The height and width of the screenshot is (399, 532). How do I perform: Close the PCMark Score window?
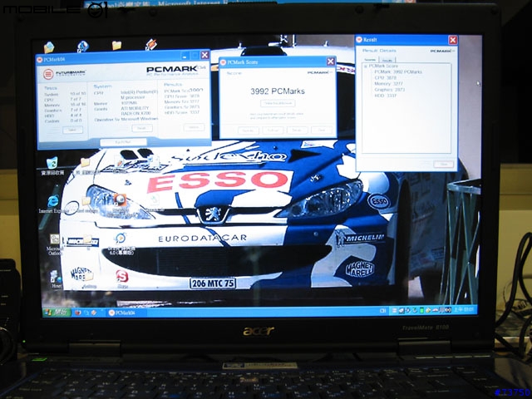point(331,62)
